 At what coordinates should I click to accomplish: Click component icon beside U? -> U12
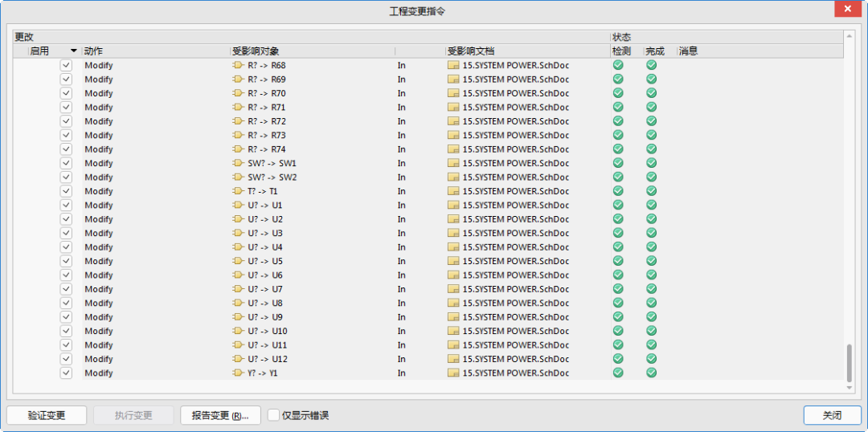tap(238, 359)
